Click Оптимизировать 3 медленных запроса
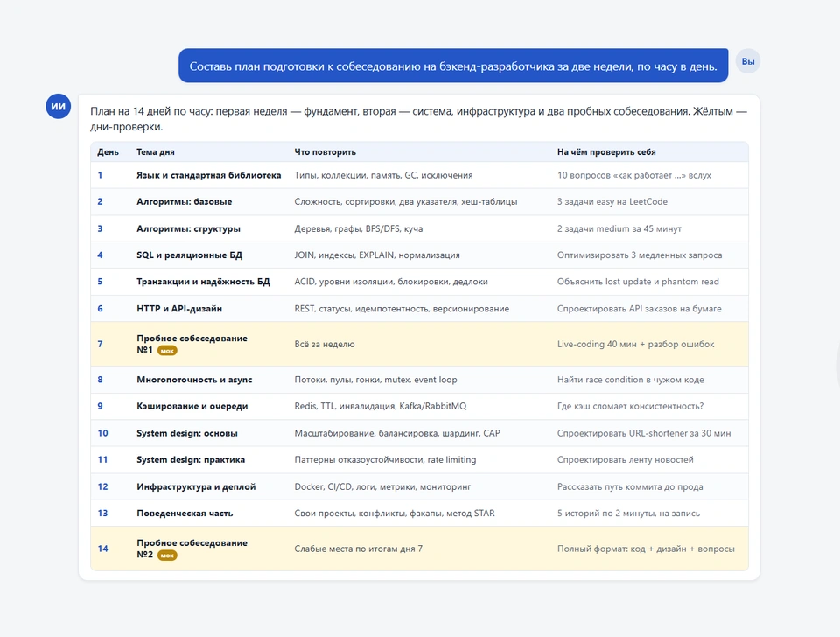This screenshot has height=637, width=840. 640,255
